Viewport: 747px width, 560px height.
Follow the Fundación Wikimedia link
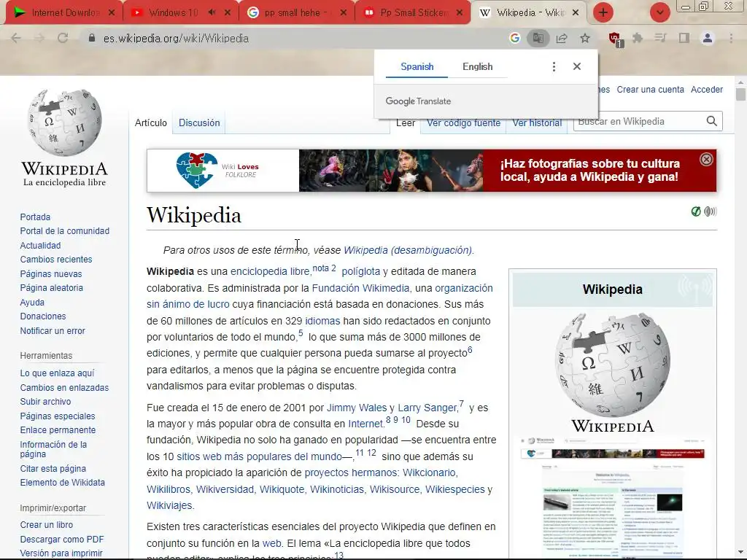point(360,288)
